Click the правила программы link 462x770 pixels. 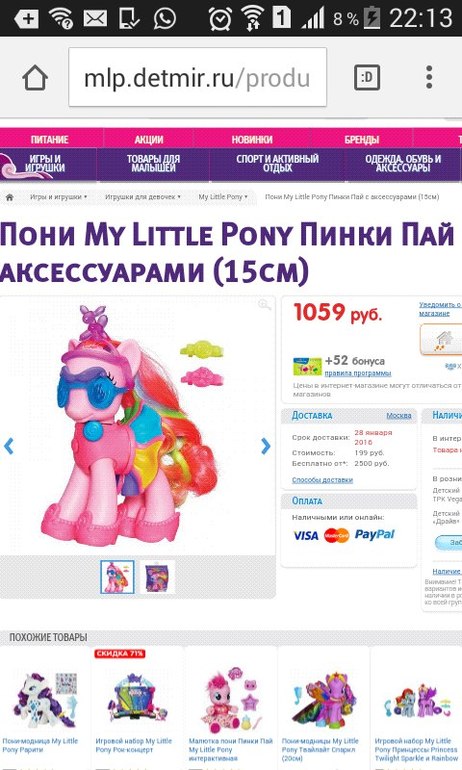[357, 373]
